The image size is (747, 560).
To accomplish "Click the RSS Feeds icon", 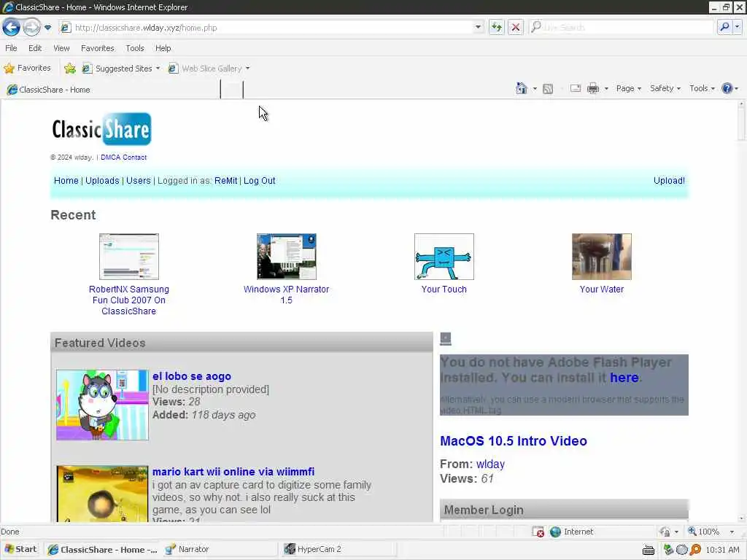I will pos(548,88).
